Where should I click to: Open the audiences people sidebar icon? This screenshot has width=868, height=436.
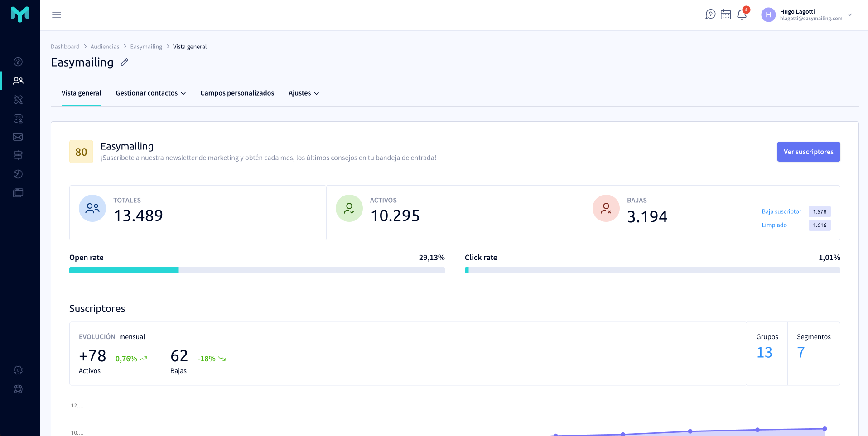point(18,81)
